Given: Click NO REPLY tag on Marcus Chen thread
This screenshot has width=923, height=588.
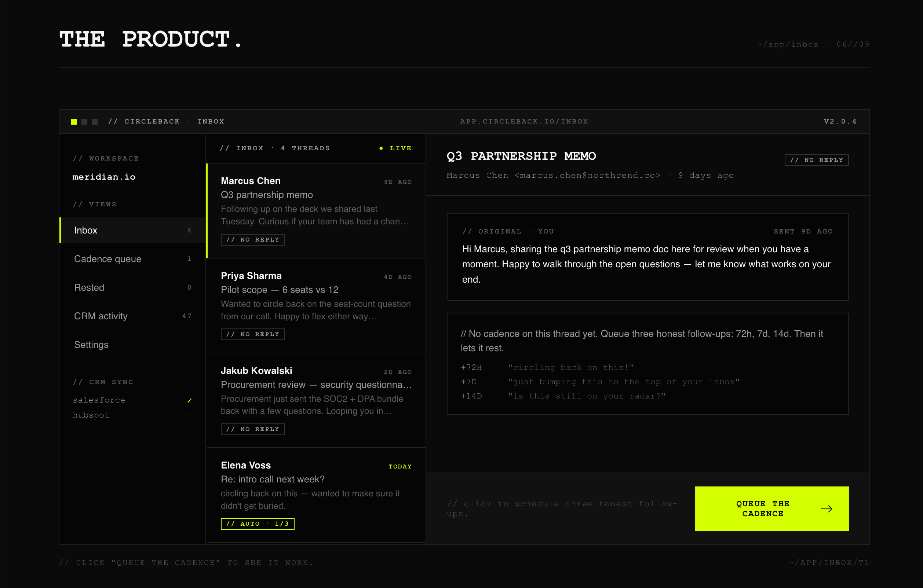Looking at the screenshot, I should point(253,240).
